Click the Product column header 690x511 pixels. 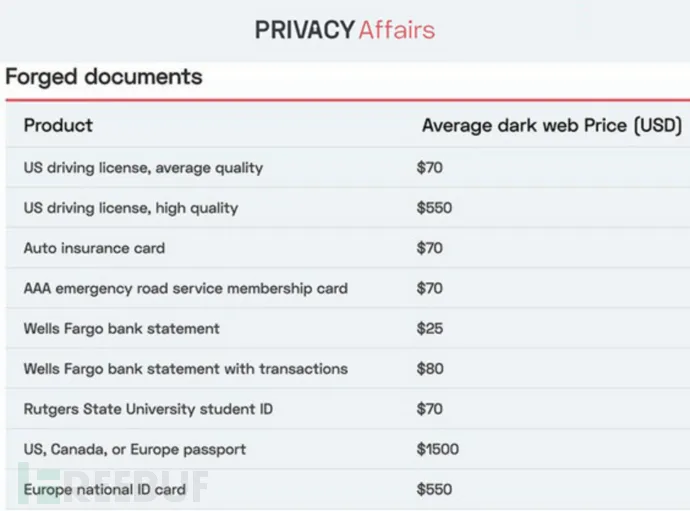(58, 126)
